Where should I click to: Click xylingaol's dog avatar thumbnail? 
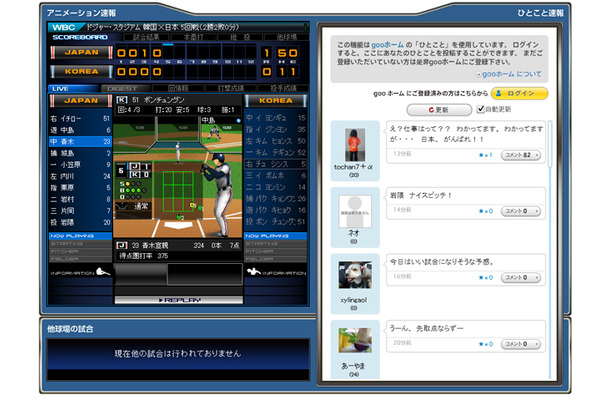click(355, 275)
